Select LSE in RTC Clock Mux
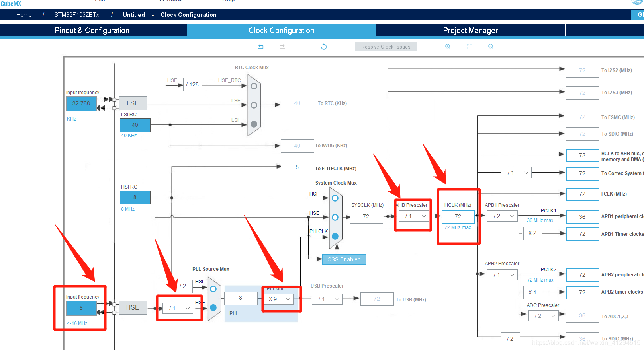Viewport: 644px width, 350px height. coord(254,105)
